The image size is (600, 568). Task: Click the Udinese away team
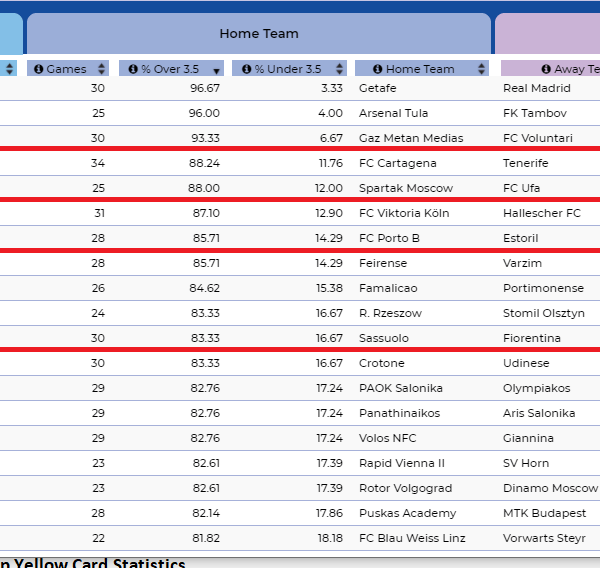526,363
